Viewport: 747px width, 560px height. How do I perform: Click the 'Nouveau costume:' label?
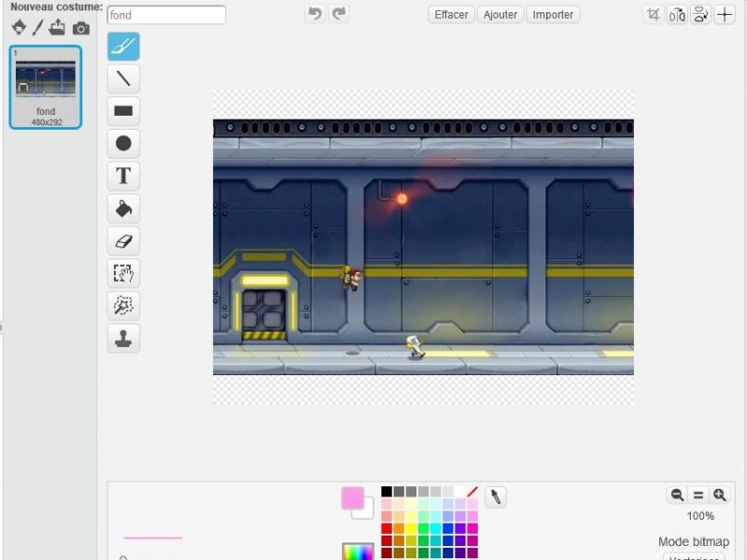pyautogui.click(x=56, y=7)
